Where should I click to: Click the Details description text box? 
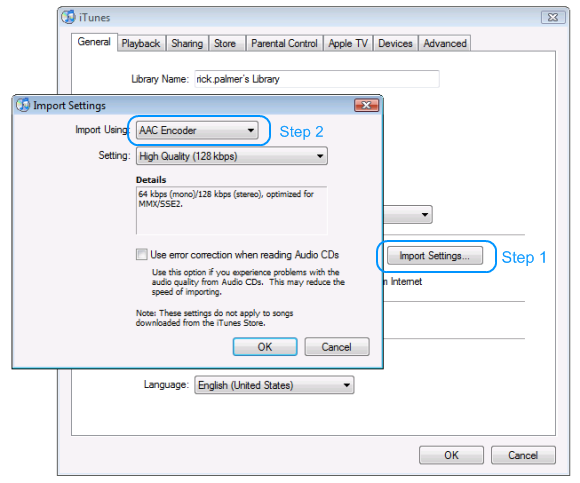(x=232, y=210)
